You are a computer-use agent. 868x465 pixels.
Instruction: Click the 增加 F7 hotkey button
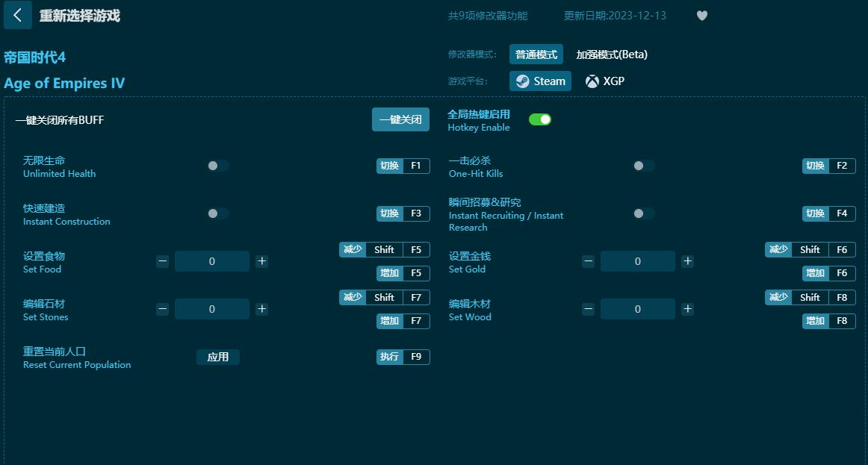(403, 321)
